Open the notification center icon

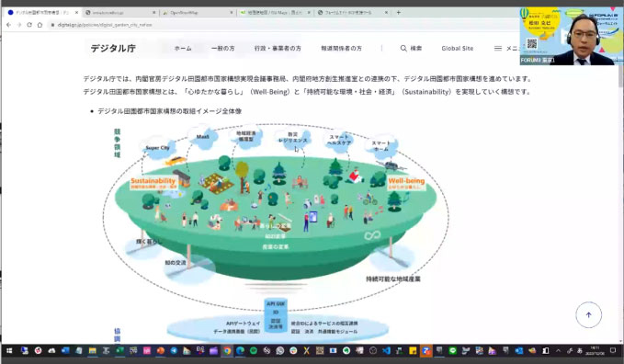[x=613, y=350]
